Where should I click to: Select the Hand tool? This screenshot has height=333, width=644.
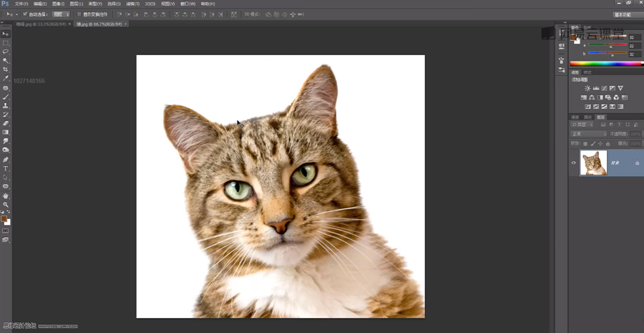tap(6, 196)
